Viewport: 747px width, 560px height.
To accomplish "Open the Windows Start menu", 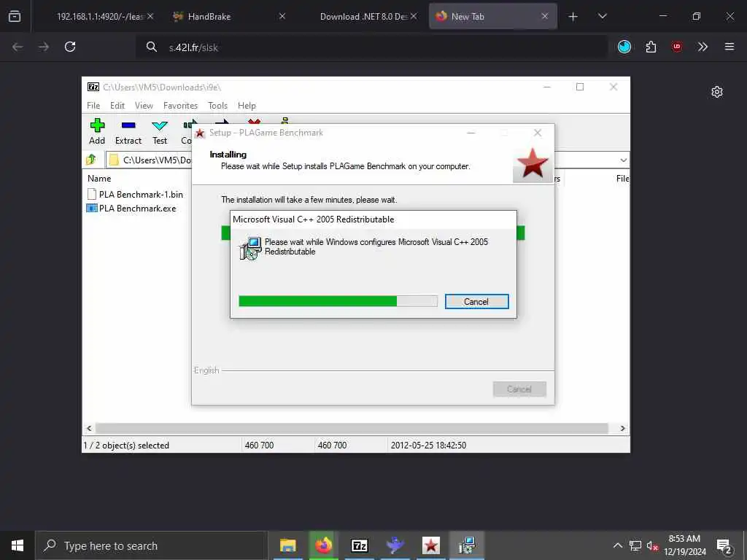I will point(18,545).
